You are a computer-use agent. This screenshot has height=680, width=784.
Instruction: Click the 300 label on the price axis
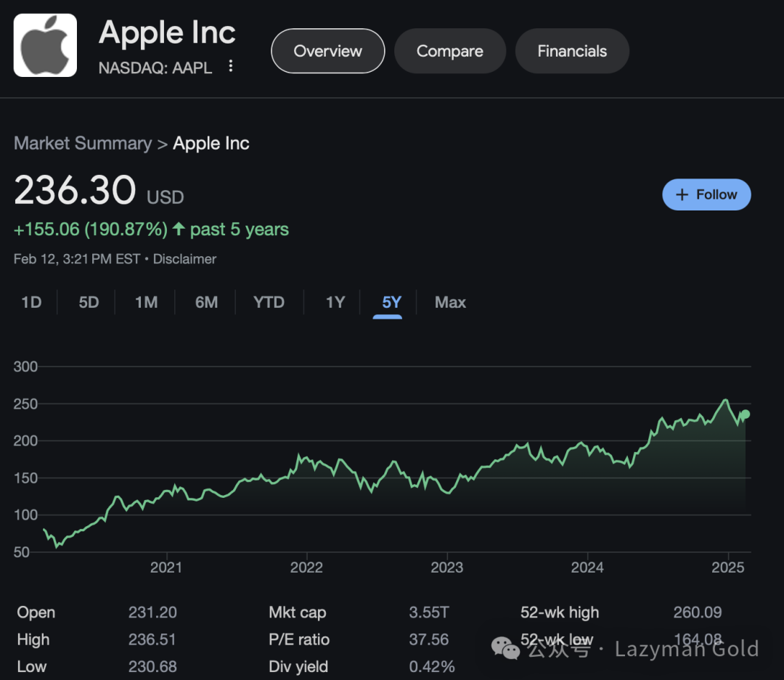[x=25, y=366]
